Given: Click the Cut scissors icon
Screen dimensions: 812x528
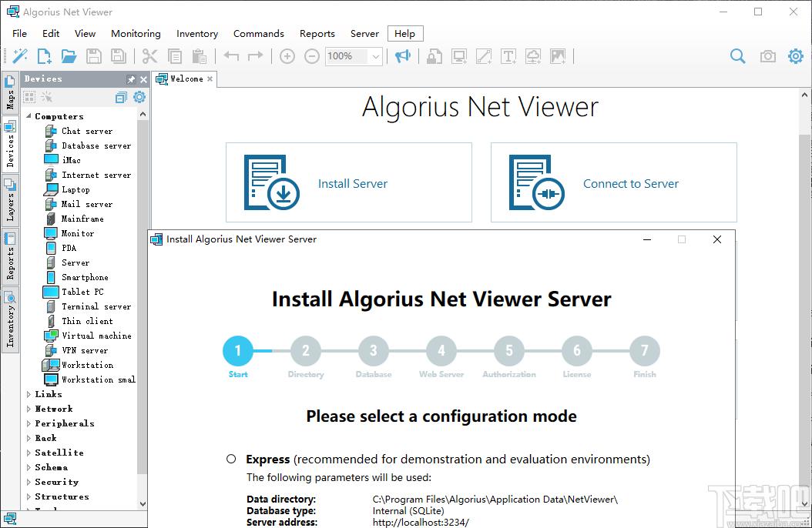Looking at the screenshot, I should pyautogui.click(x=149, y=56).
